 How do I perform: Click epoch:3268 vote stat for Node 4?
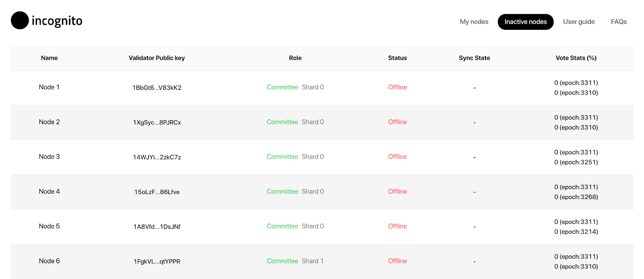[x=576, y=197]
